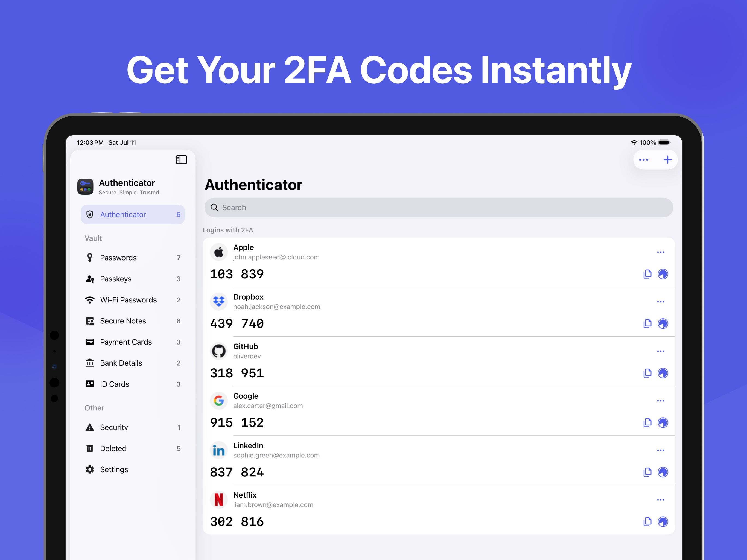This screenshot has height=560, width=747.
Task: Open the Dropbox entry ellipsis menu
Action: [661, 302]
